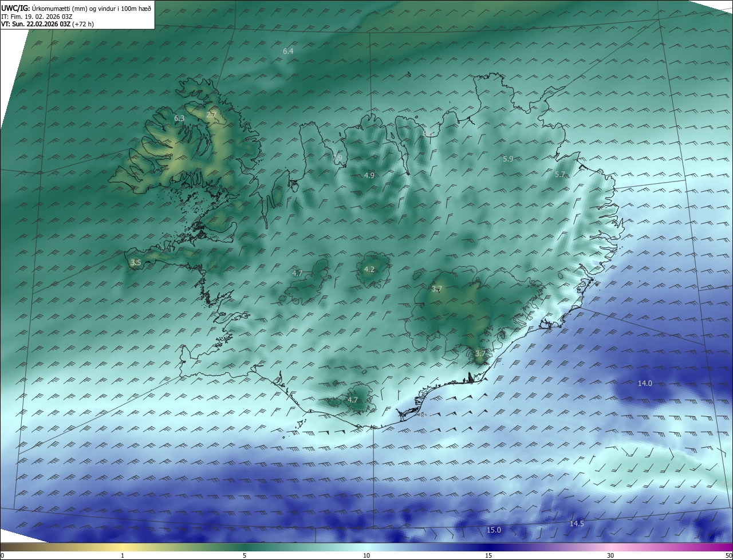Click the legend tick label 5
Viewport: 733px width, 560px height.
(245, 555)
